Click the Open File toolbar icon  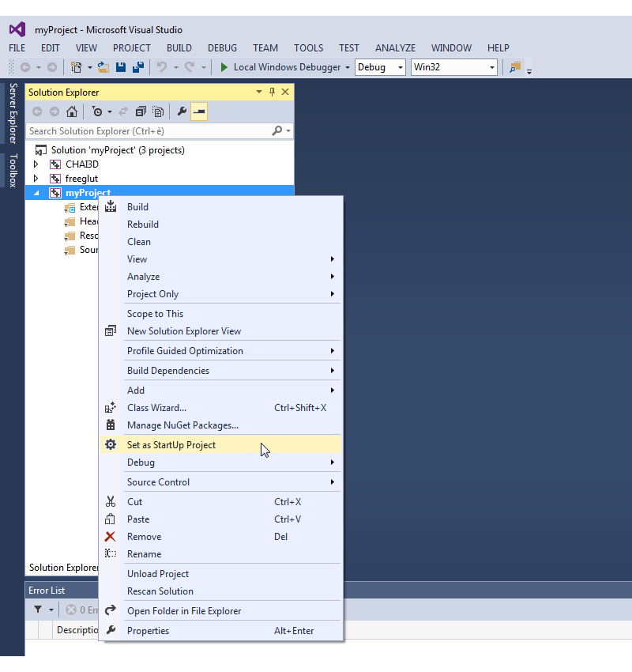click(x=103, y=67)
